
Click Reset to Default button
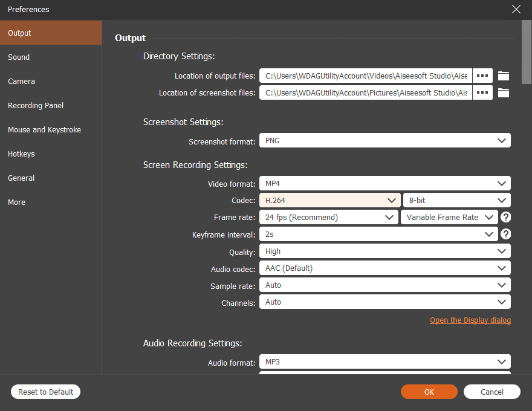pyautogui.click(x=45, y=392)
